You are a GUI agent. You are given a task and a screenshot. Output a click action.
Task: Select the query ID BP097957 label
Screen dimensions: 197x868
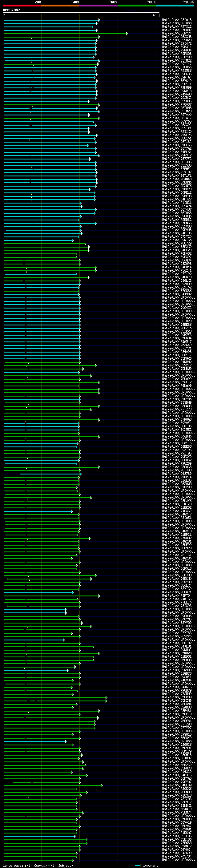coord(11,10)
